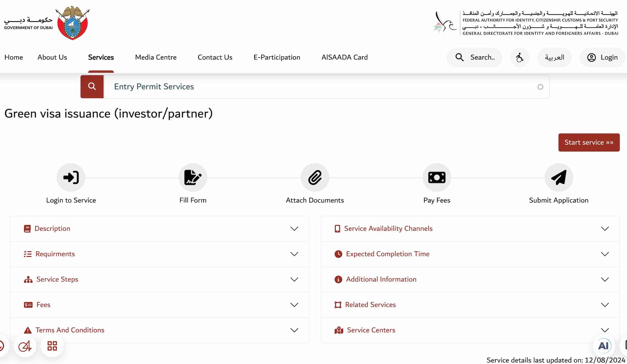Open the Services menu

click(x=101, y=57)
